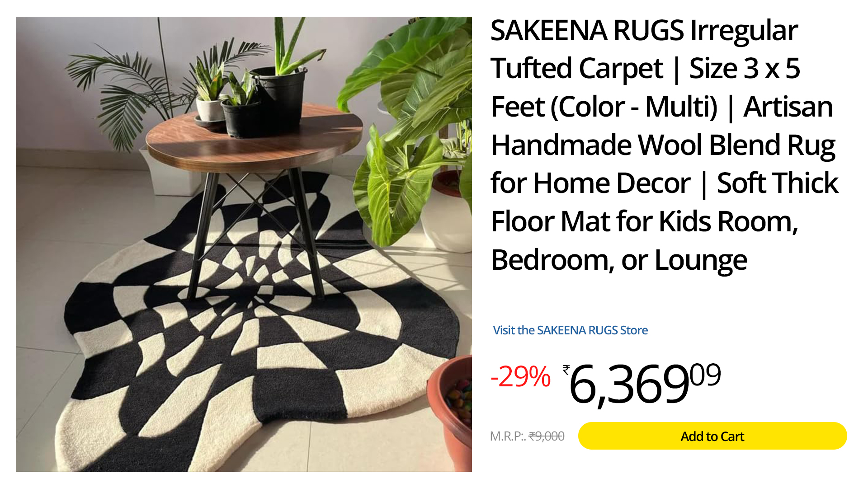Click the terracotta pot in the photo corner

450,411
